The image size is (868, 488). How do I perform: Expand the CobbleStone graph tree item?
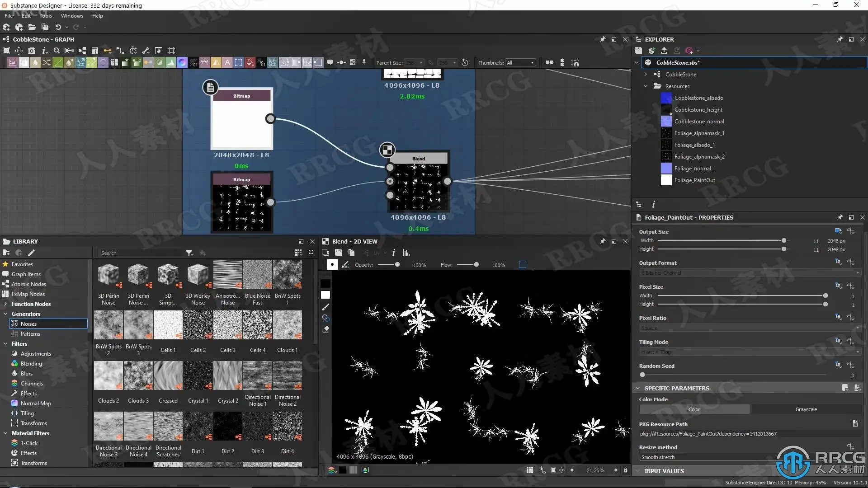pyautogui.click(x=646, y=75)
